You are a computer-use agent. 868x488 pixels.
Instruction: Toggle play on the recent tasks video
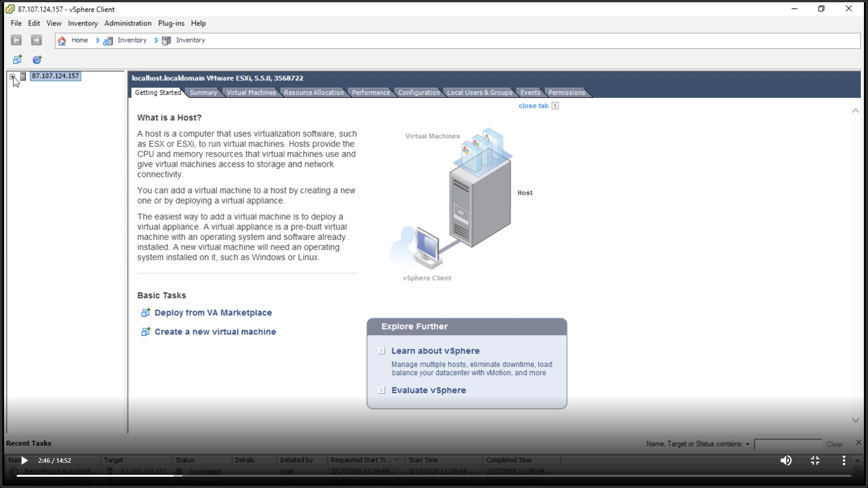(24, 460)
